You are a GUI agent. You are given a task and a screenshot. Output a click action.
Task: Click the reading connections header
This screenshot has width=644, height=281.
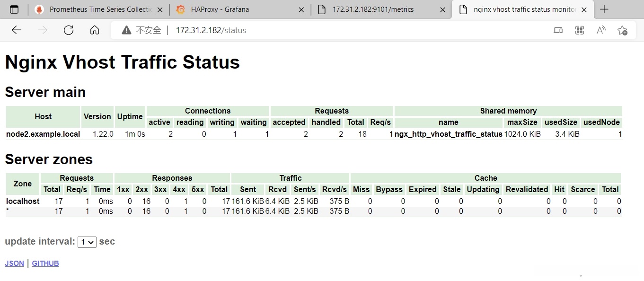190,122
